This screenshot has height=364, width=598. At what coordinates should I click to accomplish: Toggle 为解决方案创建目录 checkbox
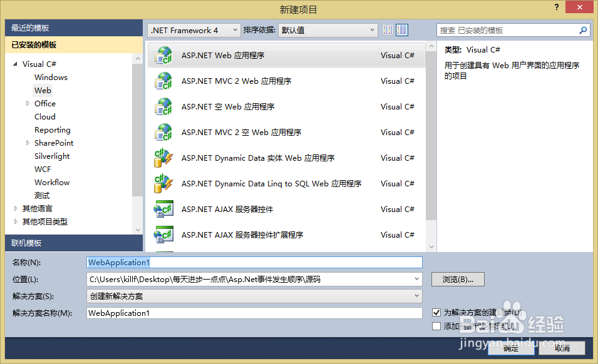tap(436, 313)
